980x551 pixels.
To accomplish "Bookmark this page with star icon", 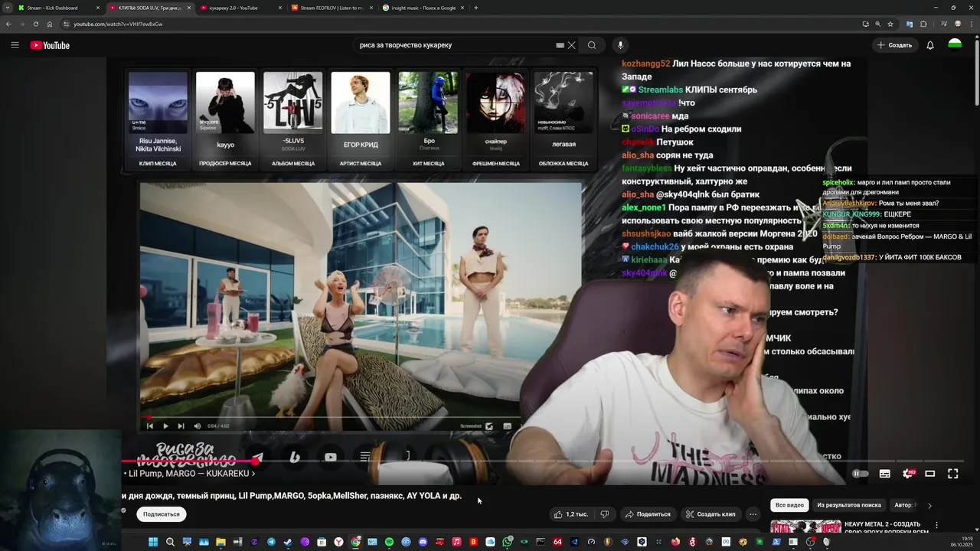I will (890, 24).
